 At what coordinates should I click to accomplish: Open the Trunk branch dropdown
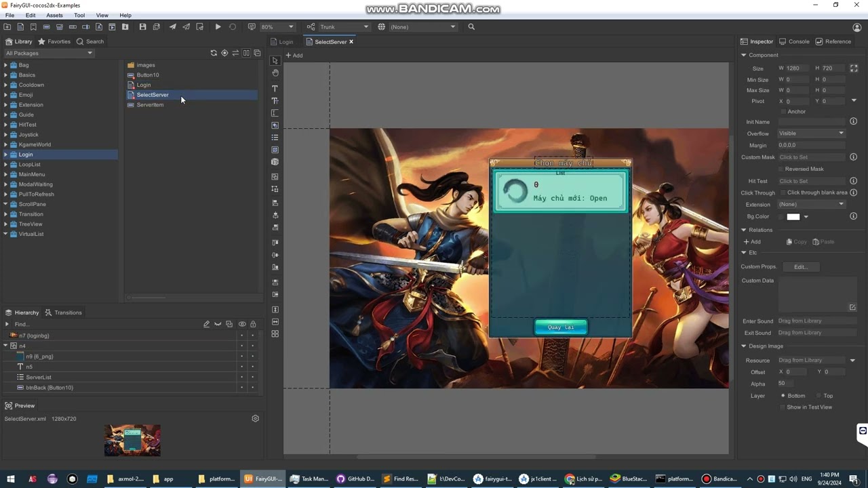(x=344, y=27)
